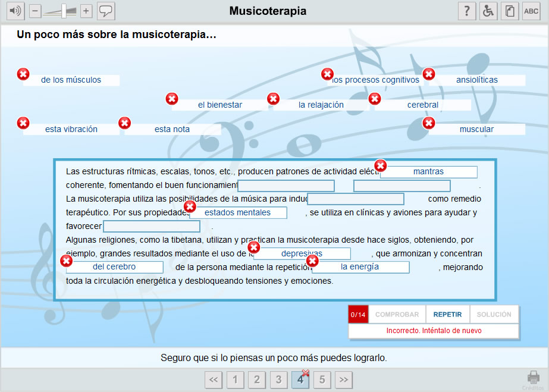The image size is (549, 392).
Task: Open help with the question mark icon
Action: pos(467,11)
